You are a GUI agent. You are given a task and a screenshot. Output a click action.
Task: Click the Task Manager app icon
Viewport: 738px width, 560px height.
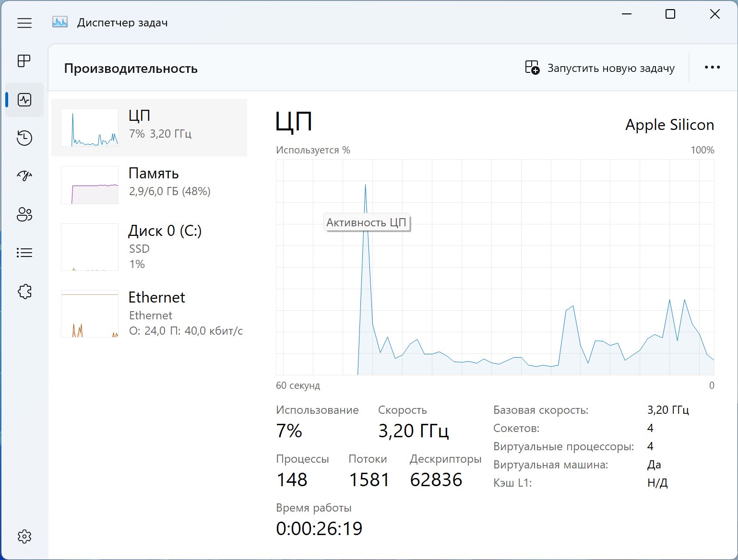click(x=60, y=23)
